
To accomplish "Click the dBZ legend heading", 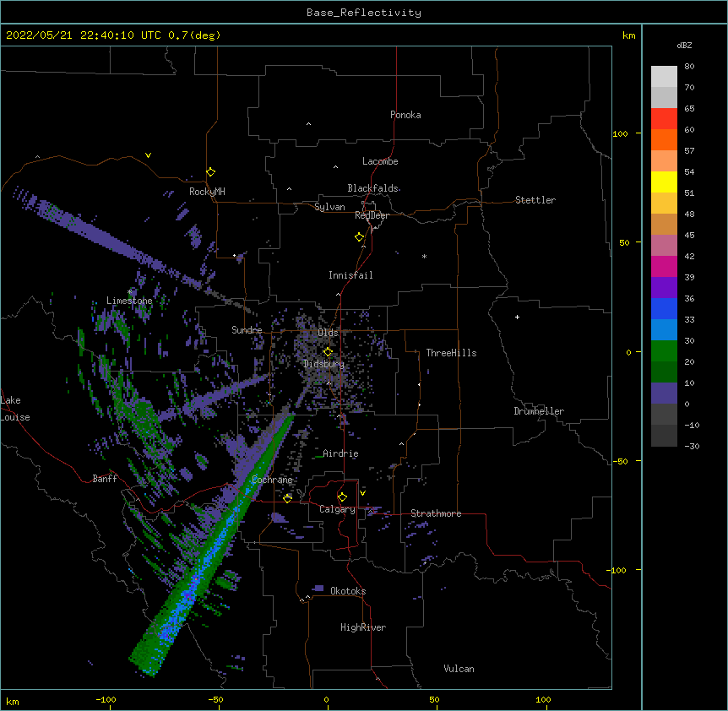I will 684,45.
